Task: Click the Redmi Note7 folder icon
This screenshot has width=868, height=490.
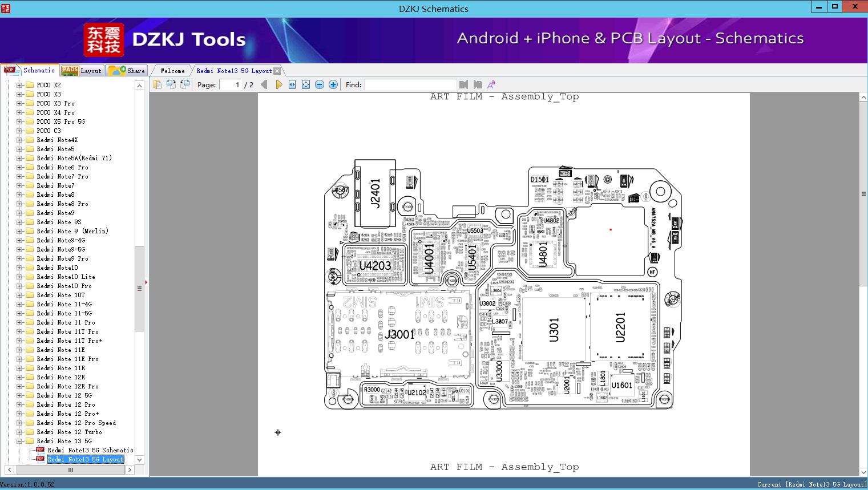Action: (x=30, y=185)
